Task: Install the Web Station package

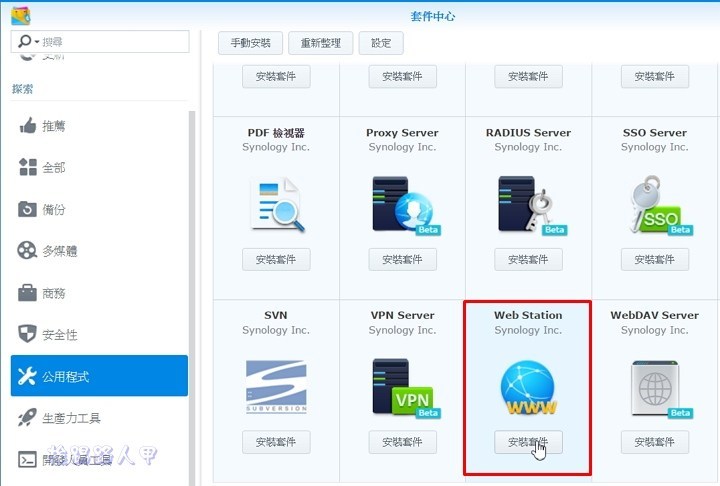Action: [528, 442]
